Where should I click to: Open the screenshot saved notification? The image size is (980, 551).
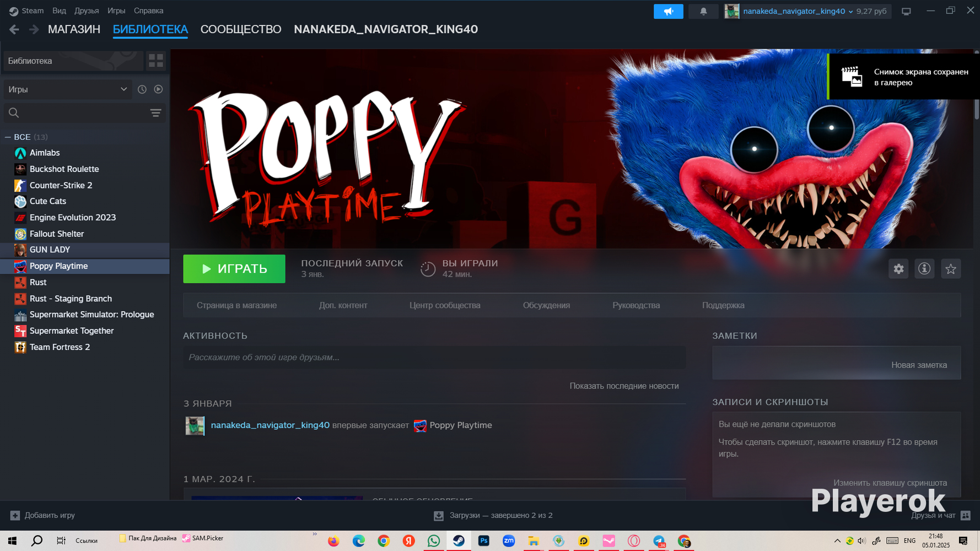coord(904,77)
